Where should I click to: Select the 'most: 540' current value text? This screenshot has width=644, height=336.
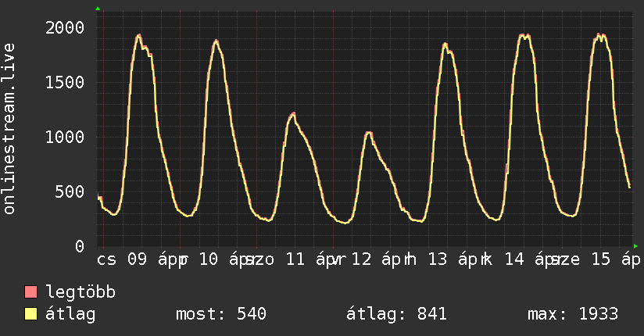221,314
